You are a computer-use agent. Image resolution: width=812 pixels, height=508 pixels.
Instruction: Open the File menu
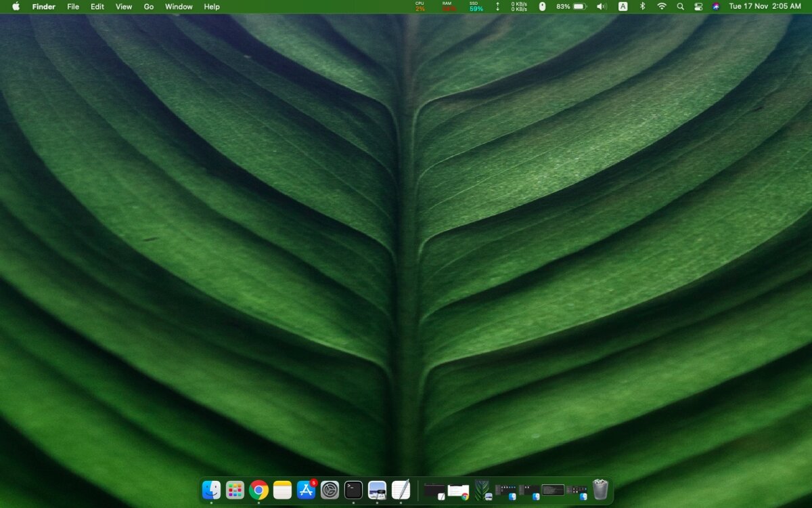[x=73, y=6]
